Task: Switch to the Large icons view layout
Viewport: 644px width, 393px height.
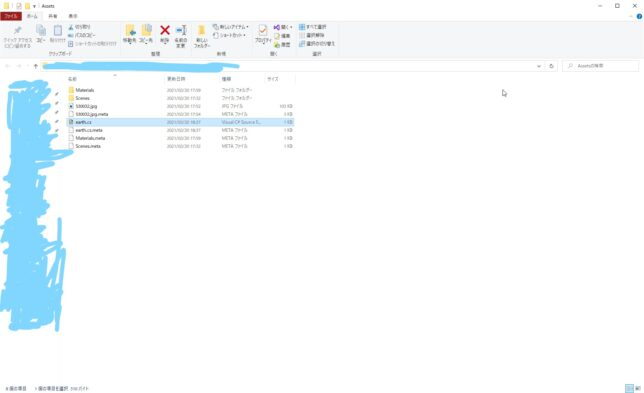Action: pyautogui.click(x=638, y=388)
